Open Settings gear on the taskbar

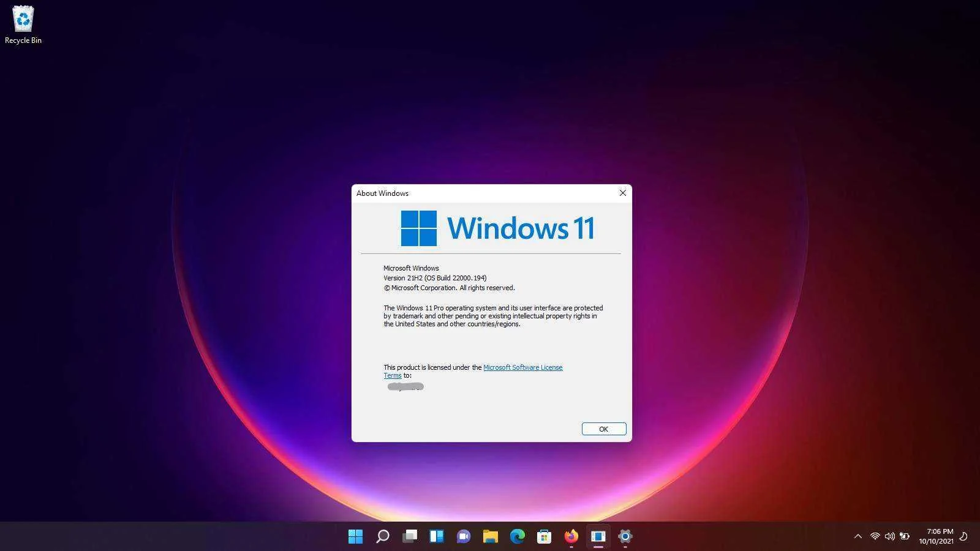[625, 536]
